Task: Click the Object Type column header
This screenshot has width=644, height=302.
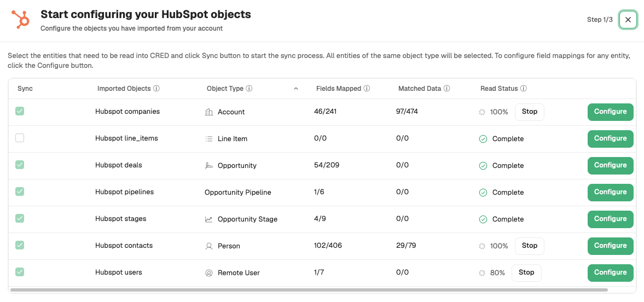Action: (x=225, y=88)
